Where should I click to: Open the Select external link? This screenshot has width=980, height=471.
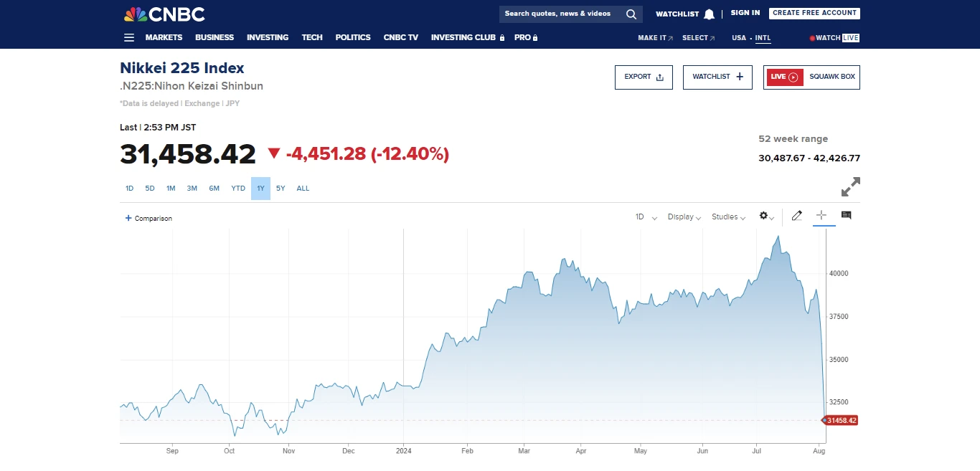pyautogui.click(x=699, y=38)
